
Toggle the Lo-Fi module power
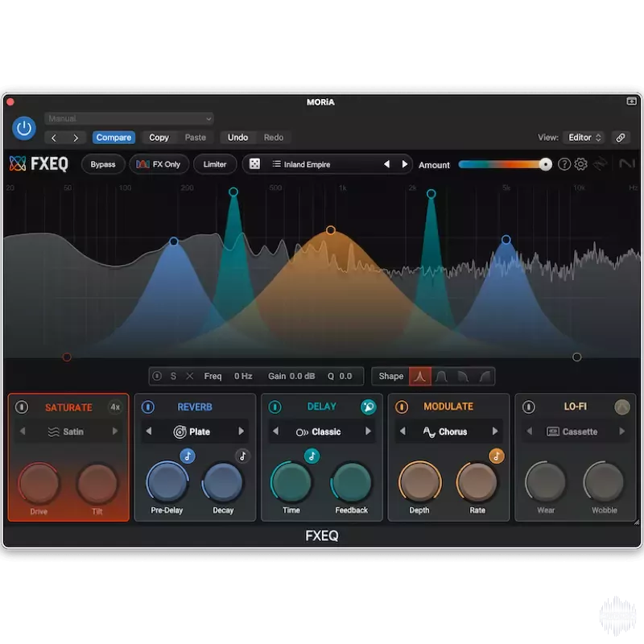tap(529, 407)
